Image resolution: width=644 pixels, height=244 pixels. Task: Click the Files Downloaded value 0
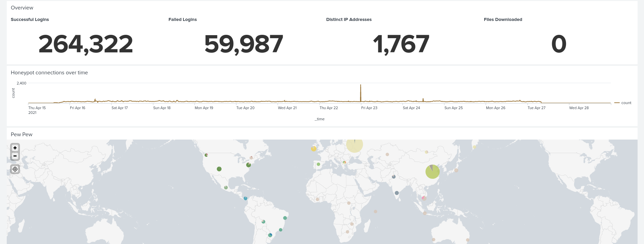point(559,44)
